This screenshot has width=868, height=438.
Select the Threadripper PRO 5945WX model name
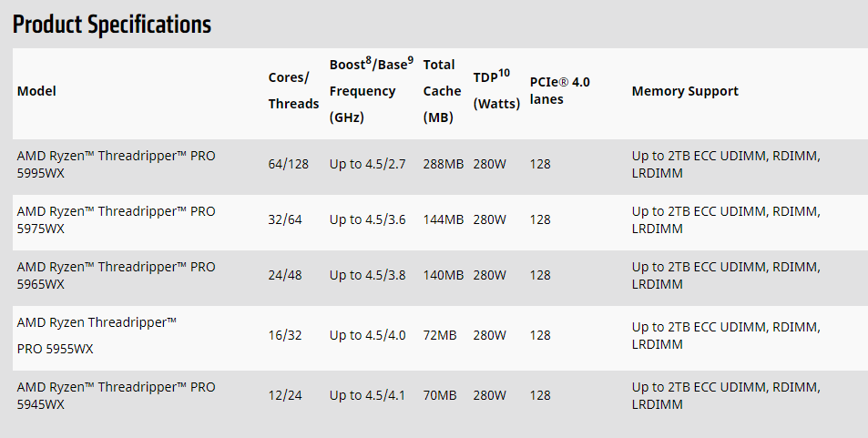[116, 395]
